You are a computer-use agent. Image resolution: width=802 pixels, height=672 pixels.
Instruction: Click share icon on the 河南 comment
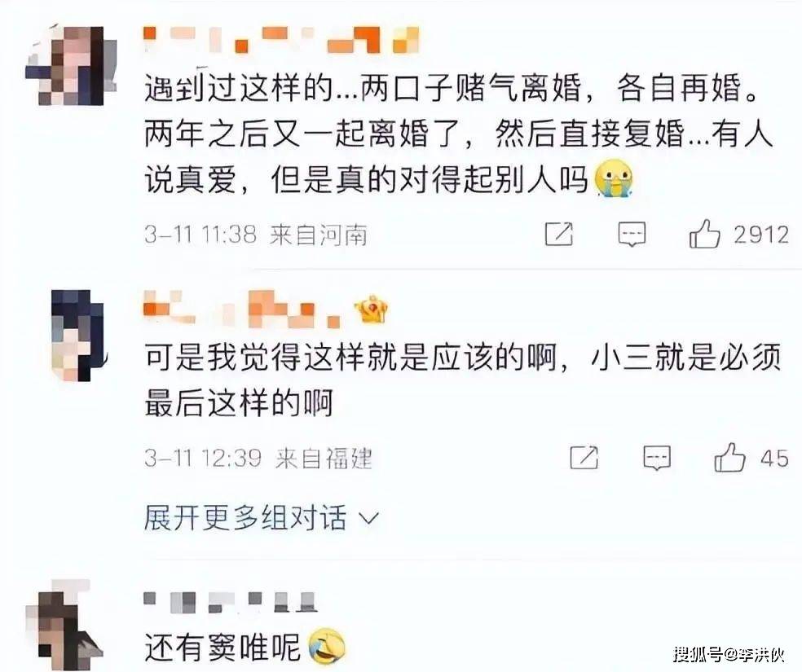559,234
